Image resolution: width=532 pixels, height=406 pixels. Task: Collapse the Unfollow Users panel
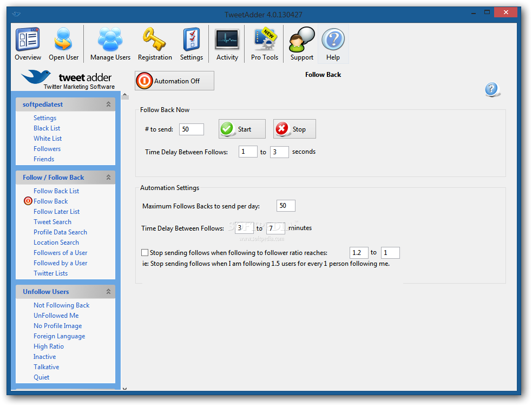108,292
